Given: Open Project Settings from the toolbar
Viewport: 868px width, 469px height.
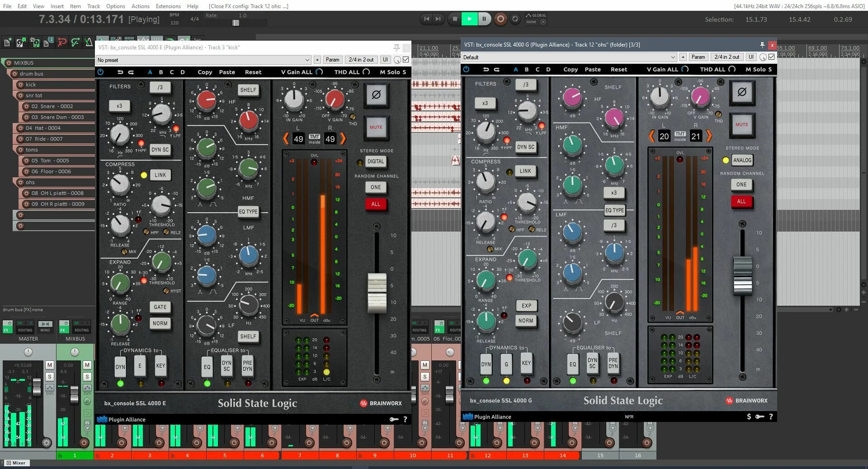Looking at the screenshot, I should tap(48, 43).
